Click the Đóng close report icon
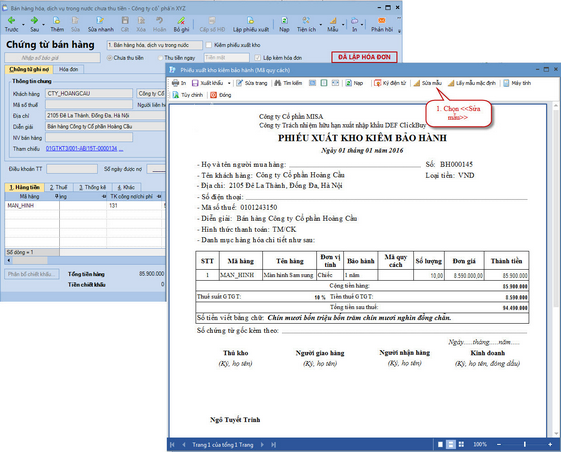Screen dimensions: 561x452 [214, 95]
